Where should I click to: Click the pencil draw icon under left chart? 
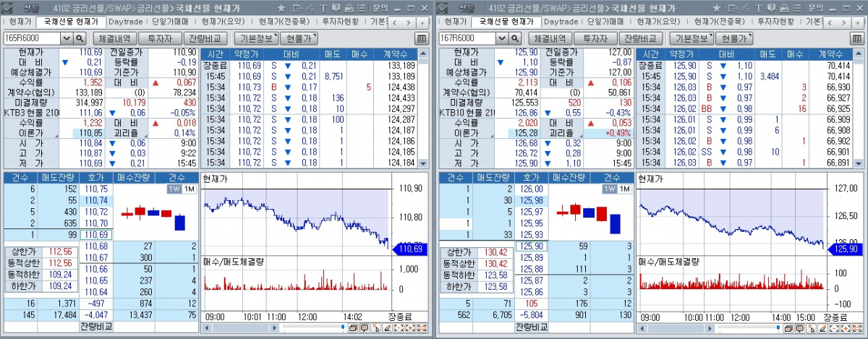click(387, 327)
